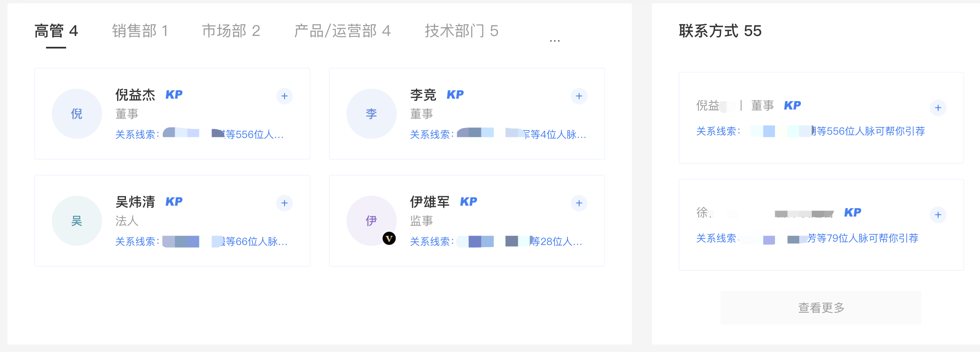Click plus icon on 徐 contact card

tap(938, 215)
